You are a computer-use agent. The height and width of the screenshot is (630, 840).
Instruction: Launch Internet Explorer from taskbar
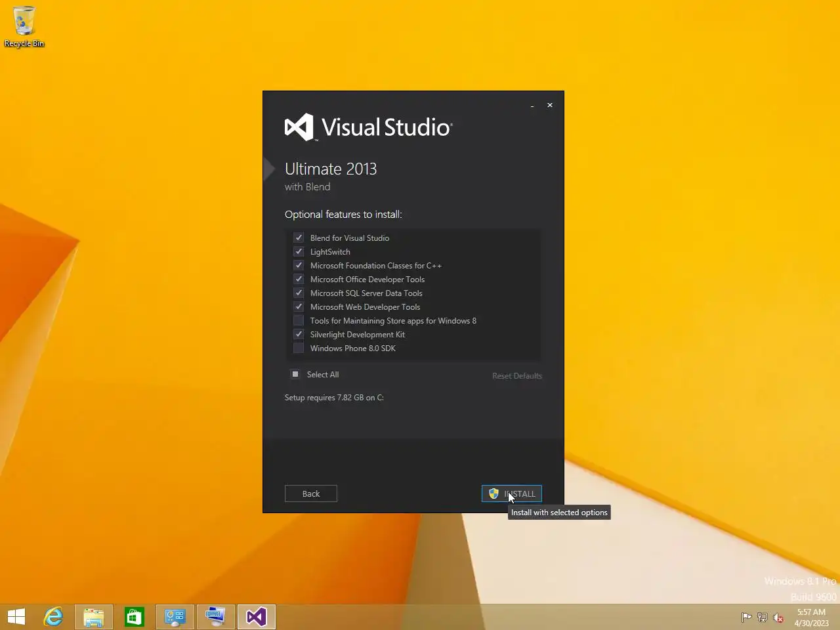click(x=53, y=617)
